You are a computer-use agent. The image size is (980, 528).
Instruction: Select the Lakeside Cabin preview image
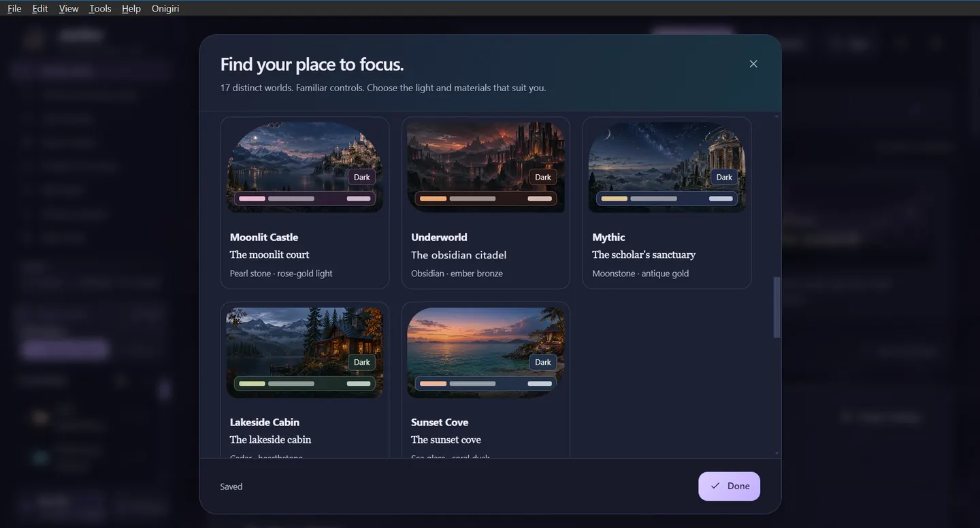[305, 352]
